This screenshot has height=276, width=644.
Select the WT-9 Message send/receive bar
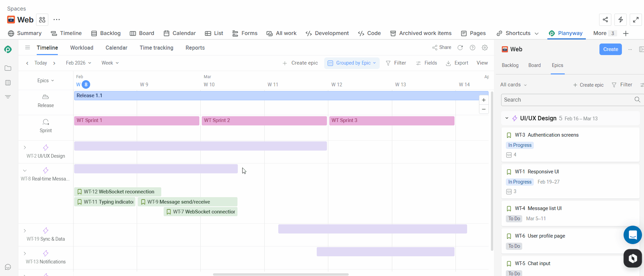pos(187,202)
